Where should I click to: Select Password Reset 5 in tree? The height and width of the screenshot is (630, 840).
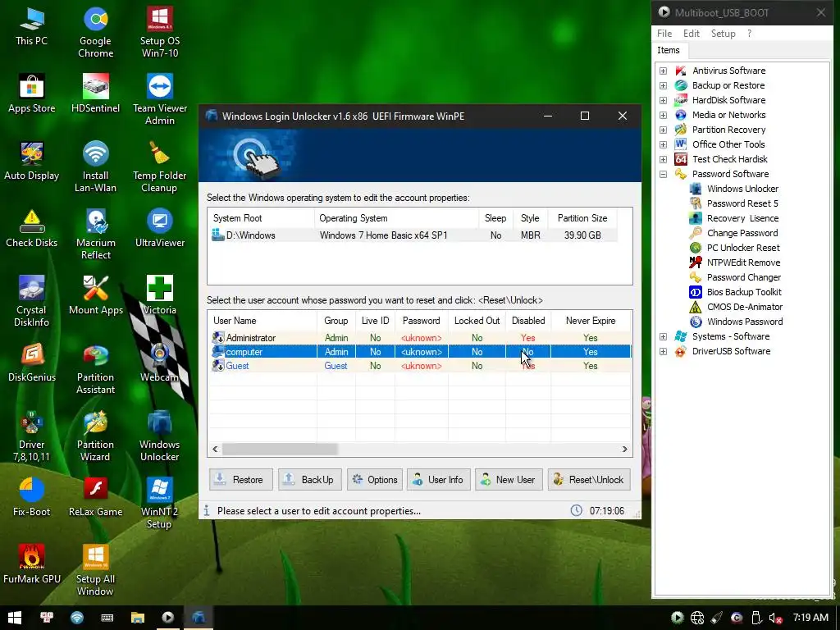[x=733, y=203]
